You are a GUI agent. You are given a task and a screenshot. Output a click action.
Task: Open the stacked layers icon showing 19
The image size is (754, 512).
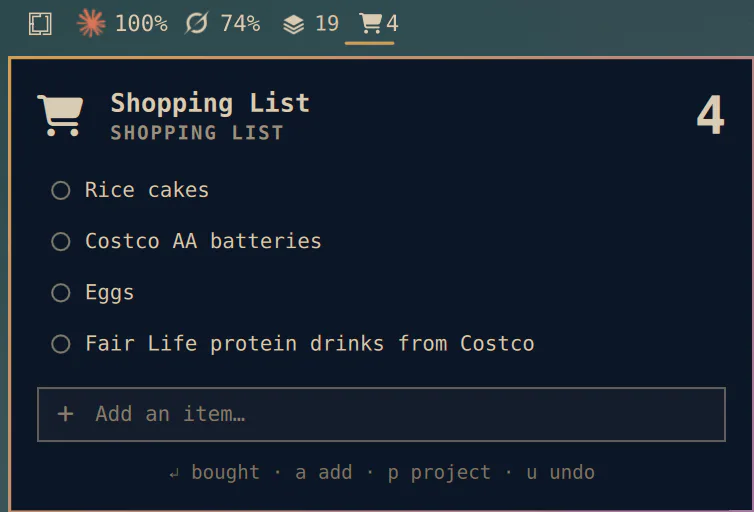tap(293, 24)
